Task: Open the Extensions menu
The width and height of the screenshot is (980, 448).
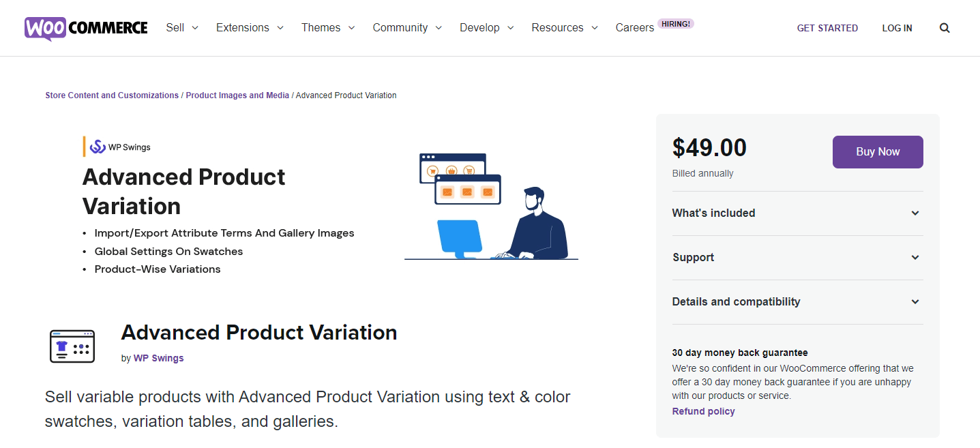Action: pos(250,28)
